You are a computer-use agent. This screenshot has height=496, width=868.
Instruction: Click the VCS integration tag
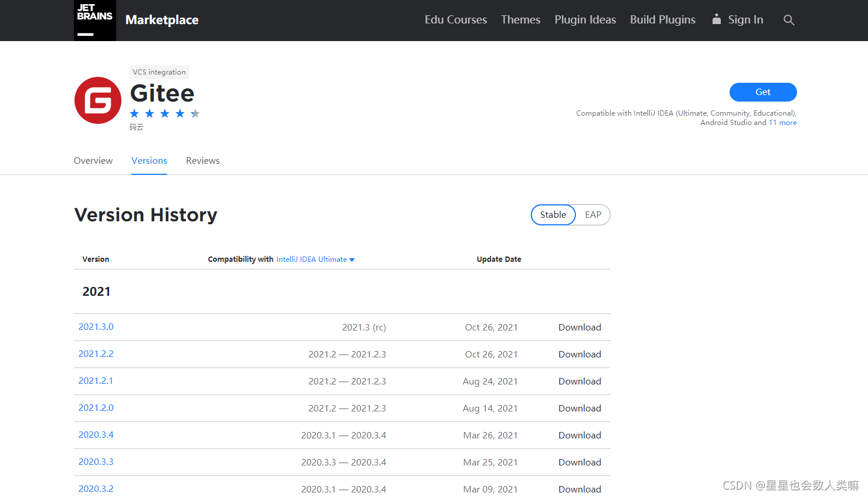click(x=159, y=72)
